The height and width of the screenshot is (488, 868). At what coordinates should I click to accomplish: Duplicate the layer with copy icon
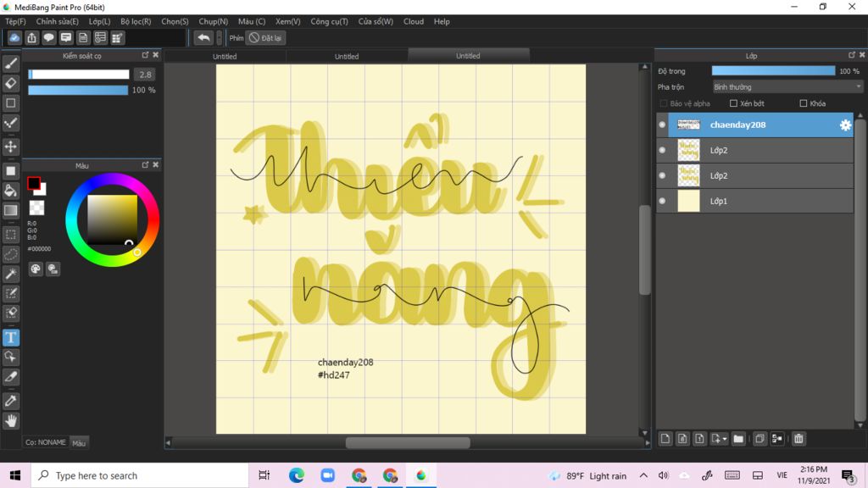pyautogui.click(x=759, y=439)
